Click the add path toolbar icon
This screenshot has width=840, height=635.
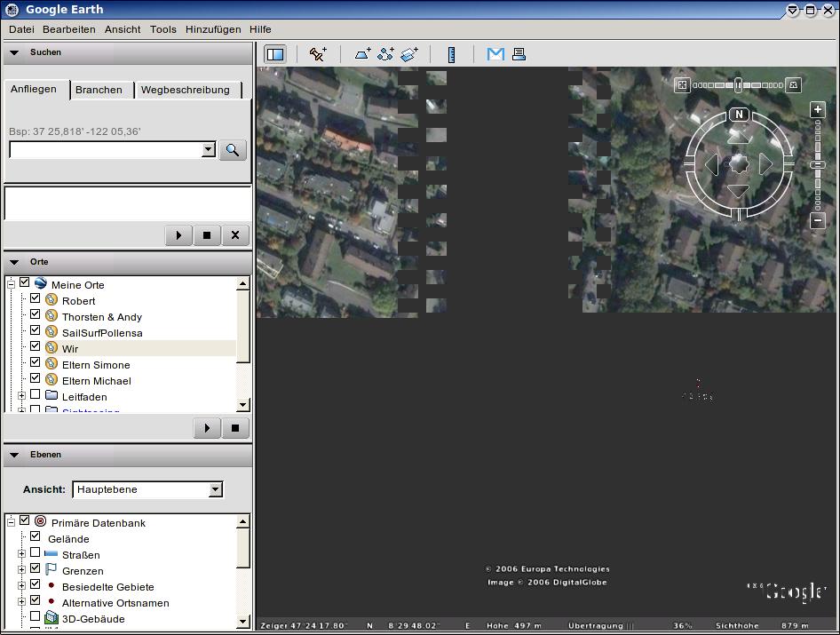(385, 54)
